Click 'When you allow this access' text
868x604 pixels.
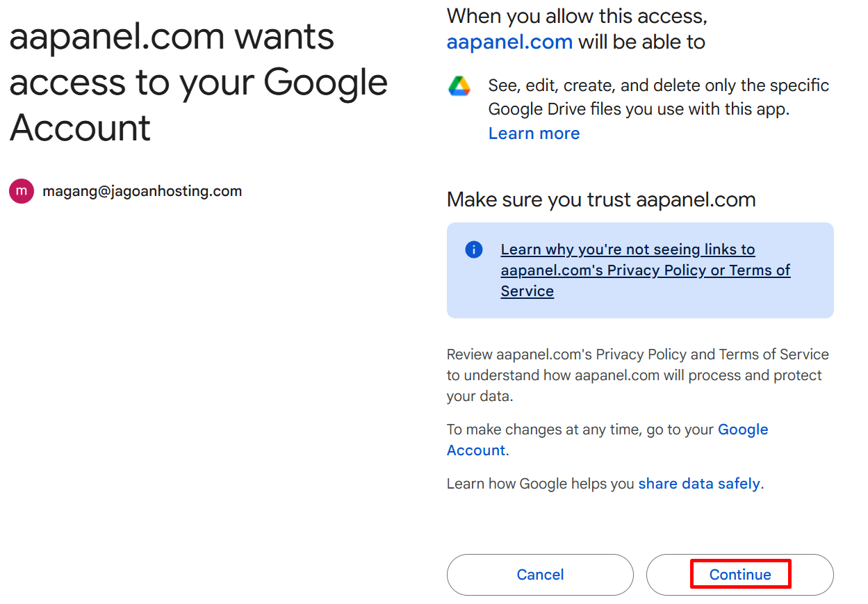pos(577,16)
